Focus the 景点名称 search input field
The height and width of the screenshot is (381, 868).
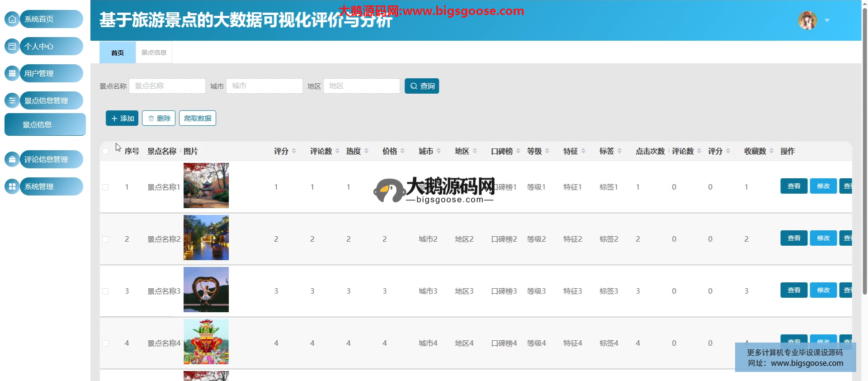[x=167, y=86]
